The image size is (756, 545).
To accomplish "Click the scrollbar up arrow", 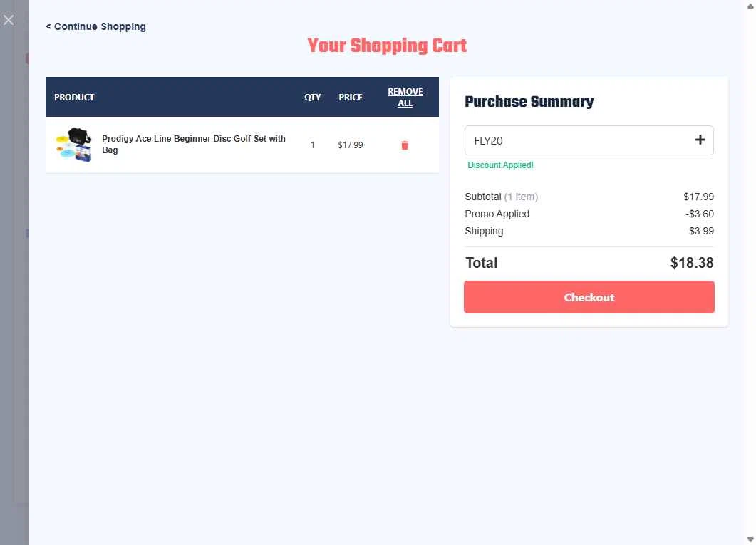I will [750, 6].
